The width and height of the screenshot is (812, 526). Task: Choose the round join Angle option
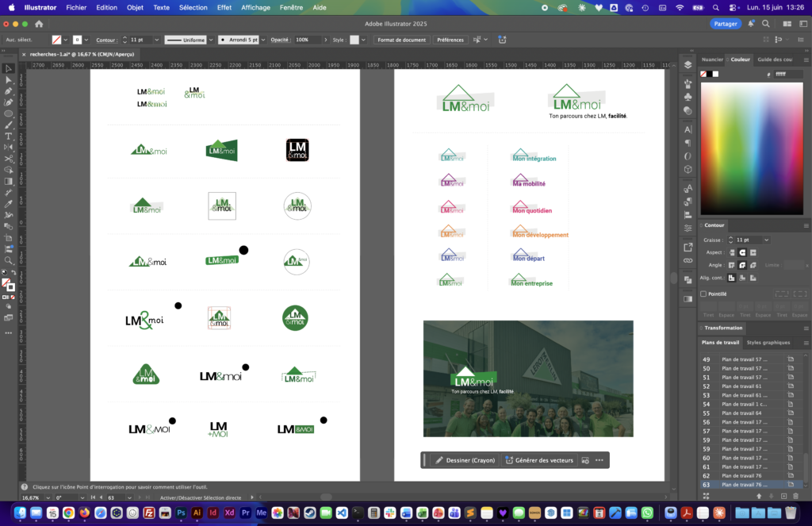[742, 265]
